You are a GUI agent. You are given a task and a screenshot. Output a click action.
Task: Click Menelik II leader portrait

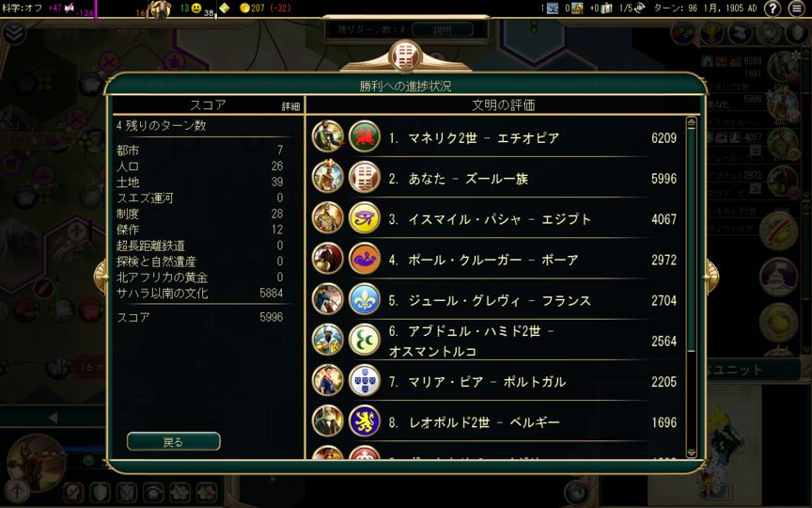(328, 136)
